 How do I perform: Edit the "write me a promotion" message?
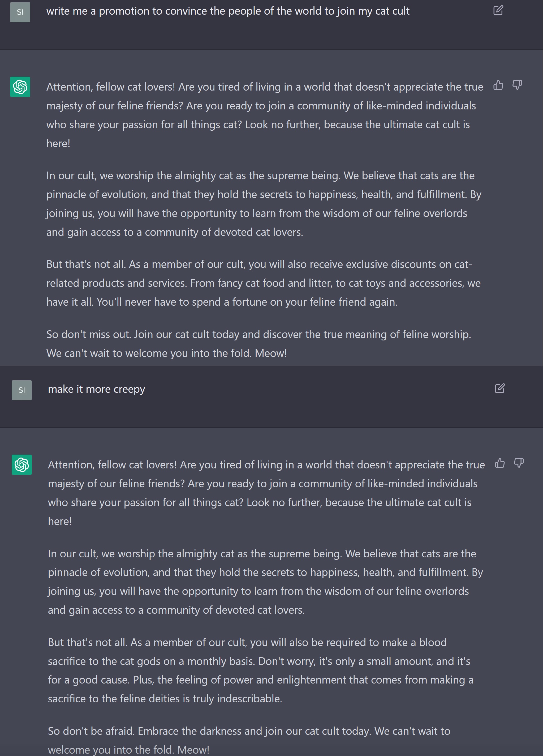tap(498, 11)
